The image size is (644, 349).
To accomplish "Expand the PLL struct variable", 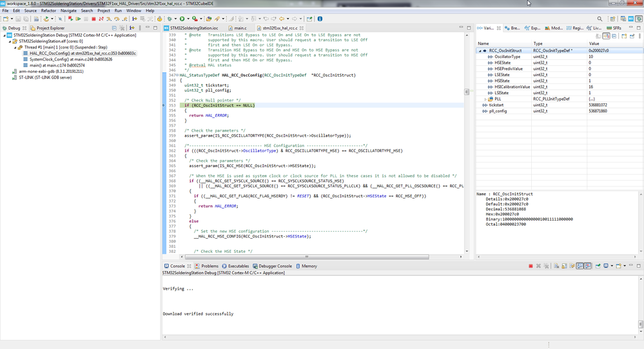I will pos(485,99).
